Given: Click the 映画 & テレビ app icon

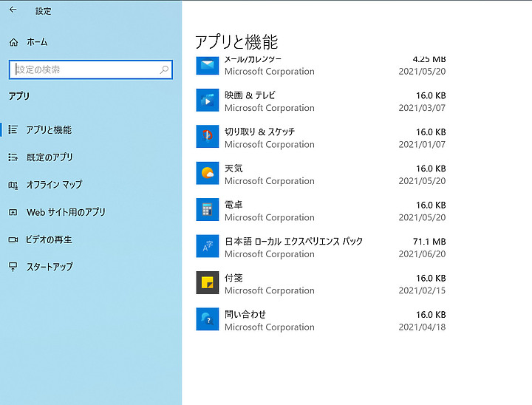Looking at the screenshot, I should [x=208, y=101].
